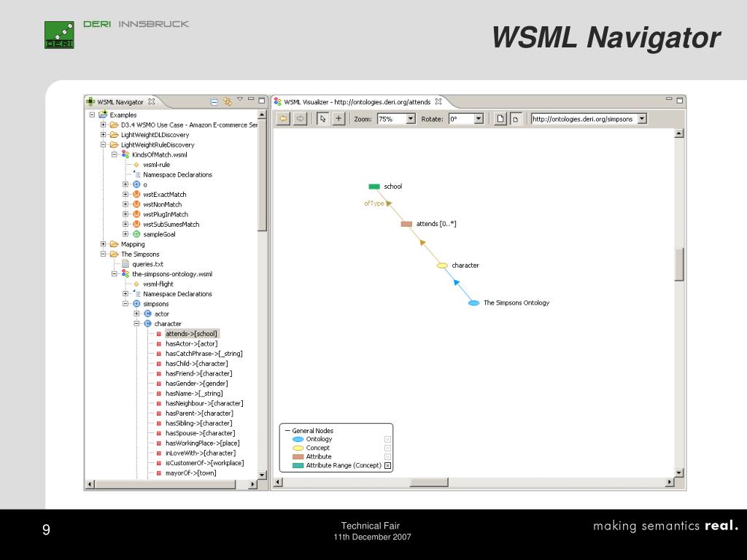Collapse the General Nodes legend section

(x=287, y=430)
